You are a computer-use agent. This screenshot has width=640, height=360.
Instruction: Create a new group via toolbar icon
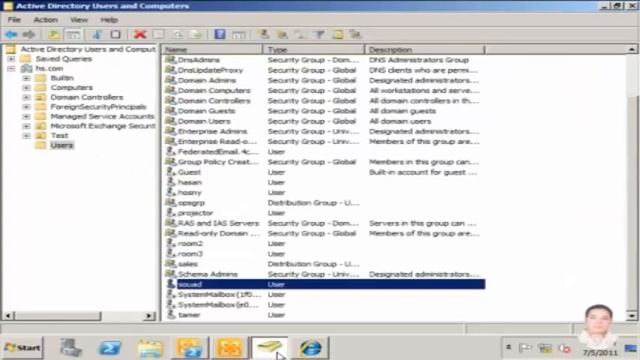tap(282, 35)
